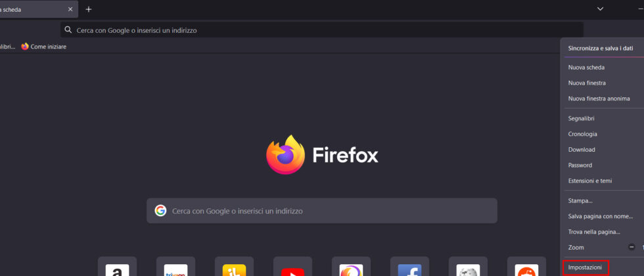644x276 pixels.
Task: Open Impostazioni in the menu
Action: [x=586, y=267]
